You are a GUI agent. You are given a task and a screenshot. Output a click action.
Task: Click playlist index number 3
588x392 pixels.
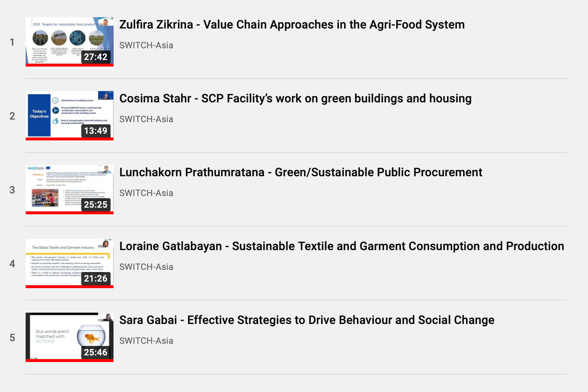coord(12,190)
